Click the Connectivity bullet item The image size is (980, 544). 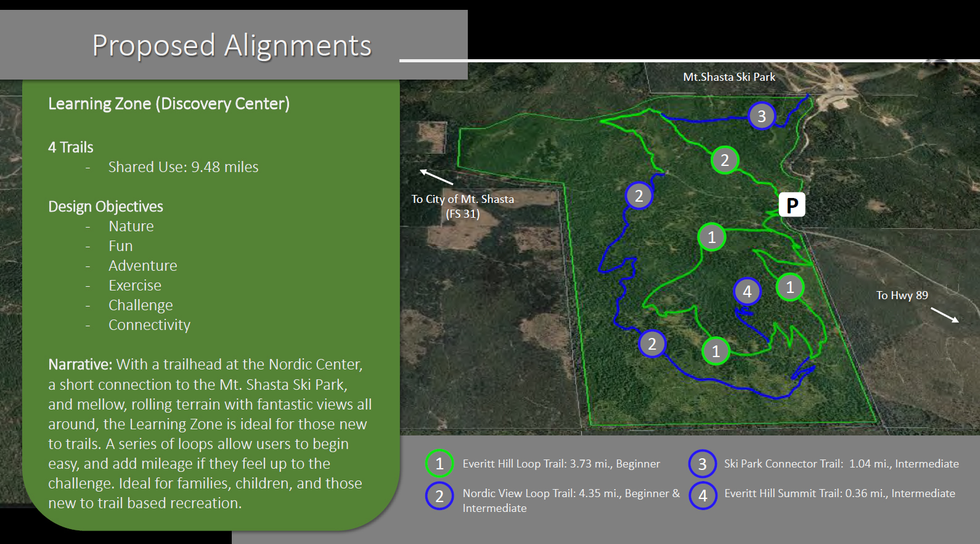click(x=149, y=325)
